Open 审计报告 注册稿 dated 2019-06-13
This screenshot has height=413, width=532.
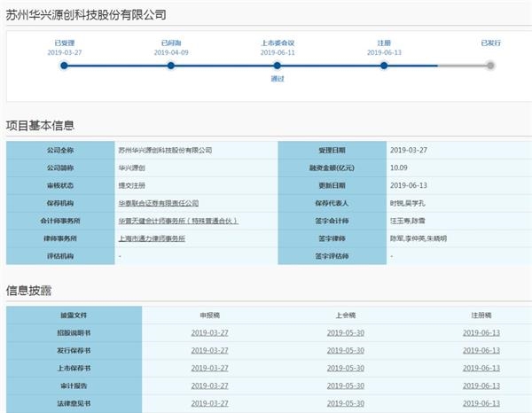click(481, 386)
